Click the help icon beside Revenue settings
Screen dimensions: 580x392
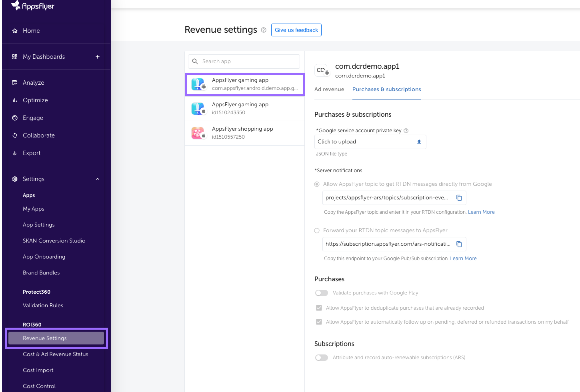(264, 30)
